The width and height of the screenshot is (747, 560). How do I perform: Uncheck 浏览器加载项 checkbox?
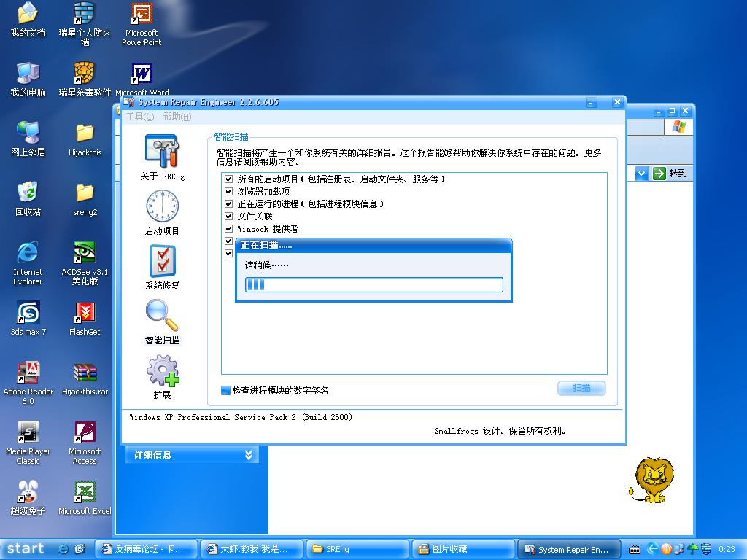pos(228,192)
